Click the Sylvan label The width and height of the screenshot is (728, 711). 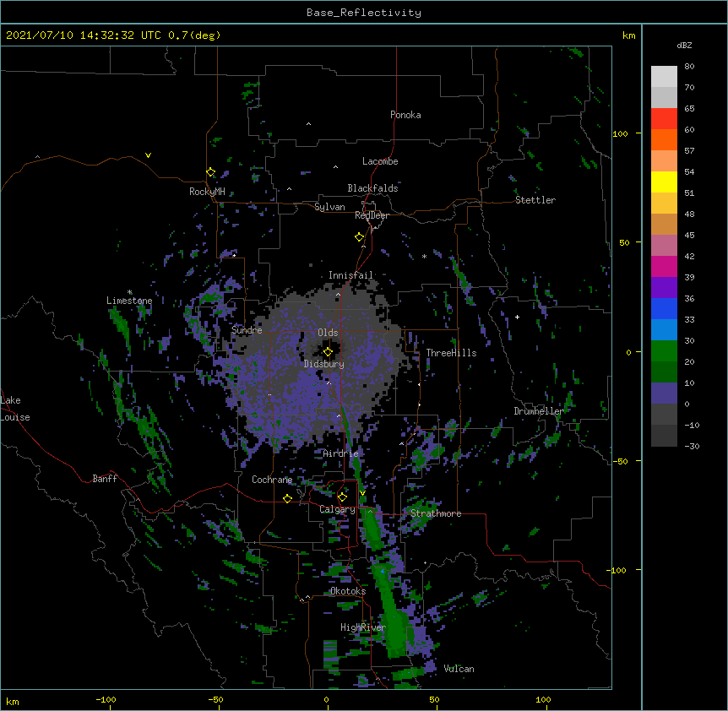point(329,207)
